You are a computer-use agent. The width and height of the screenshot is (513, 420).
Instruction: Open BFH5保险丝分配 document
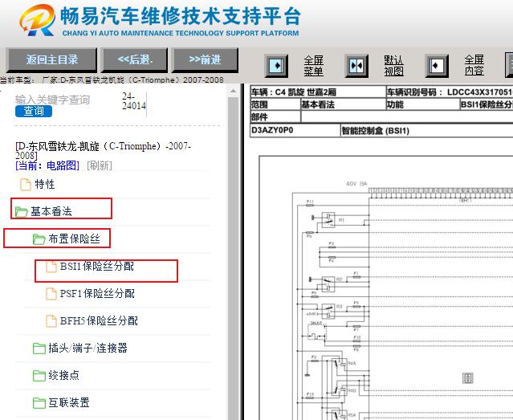(x=99, y=320)
